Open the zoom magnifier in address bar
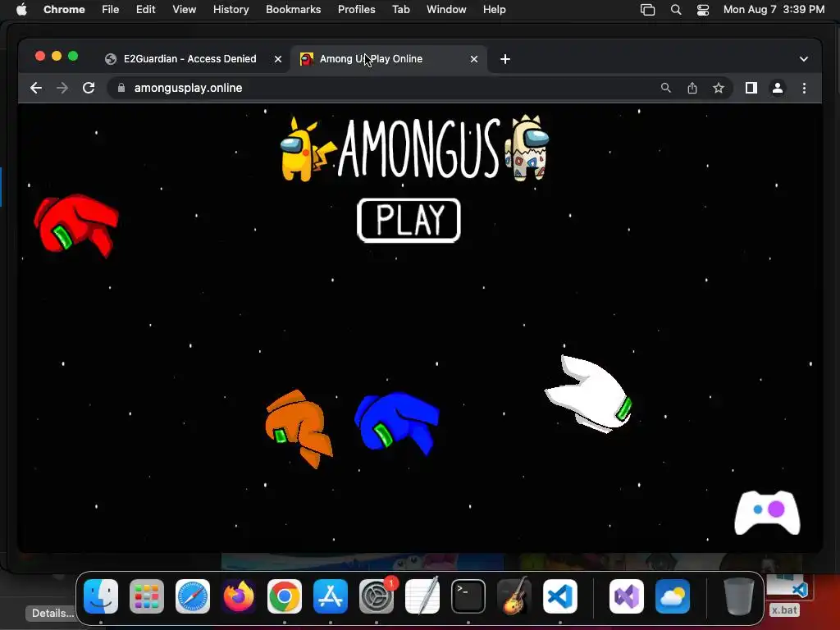This screenshot has width=840, height=630. coord(665,88)
